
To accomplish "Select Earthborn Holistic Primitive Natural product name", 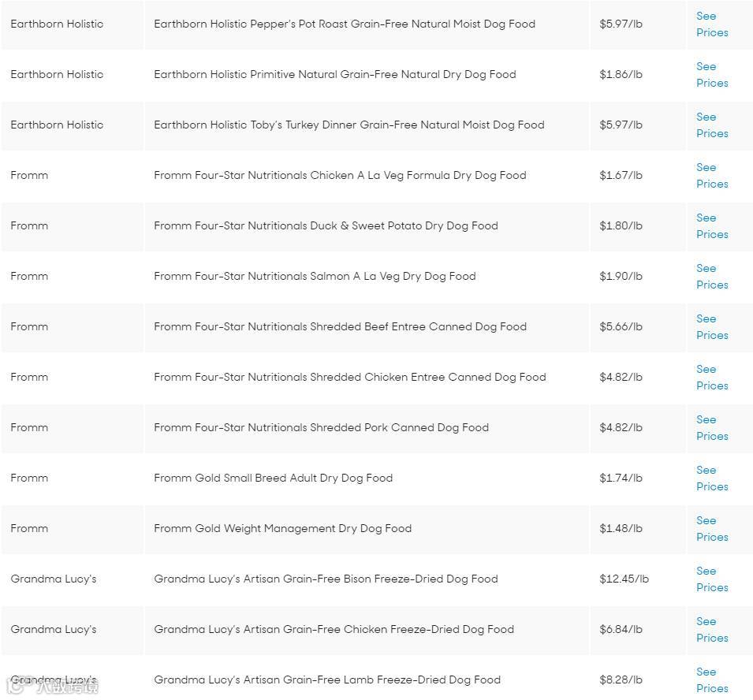I will pos(335,74).
